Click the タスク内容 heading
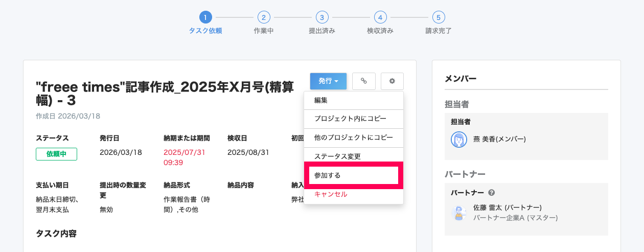This screenshot has width=644, height=252. coord(56,234)
